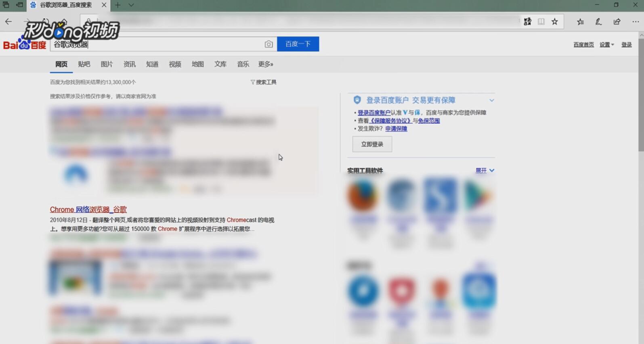Screen dimensions: 644x344
Task: Select the 谷歌浏览器_百度搜索 browser tab
Action: 66,5
